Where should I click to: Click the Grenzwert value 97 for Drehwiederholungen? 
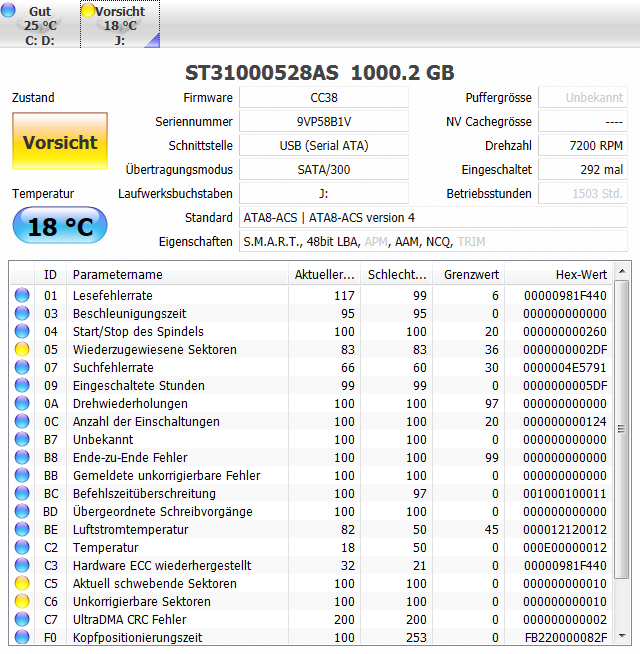[x=492, y=403]
